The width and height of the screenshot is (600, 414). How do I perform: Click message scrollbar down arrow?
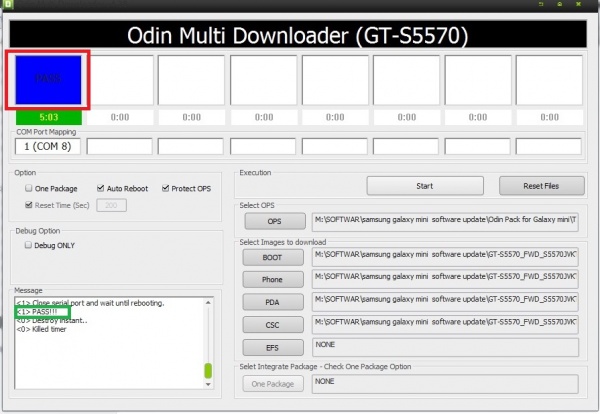[208, 384]
